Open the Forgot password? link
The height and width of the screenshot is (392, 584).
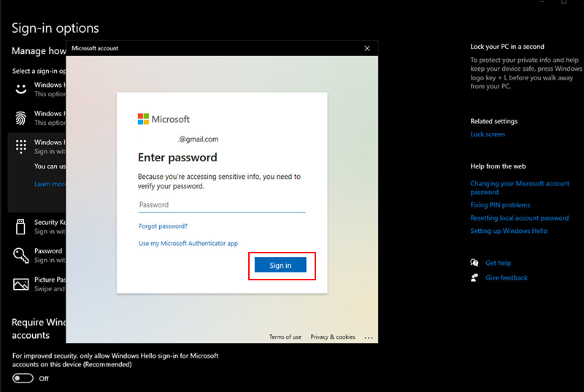coord(163,226)
